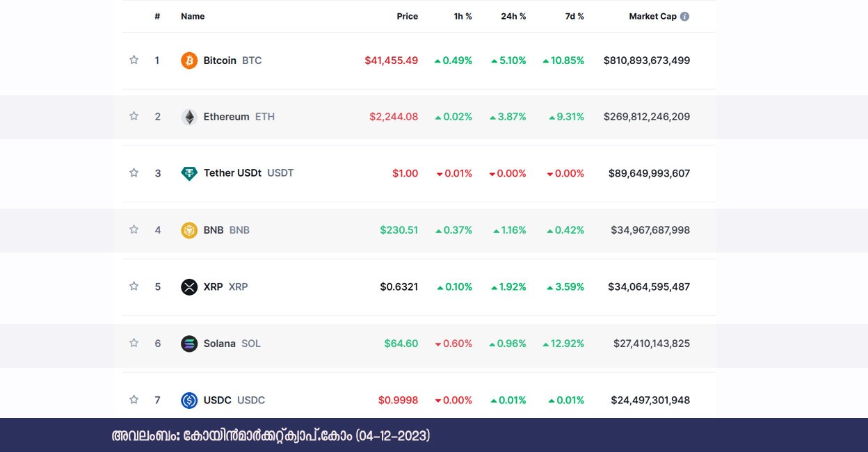This screenshot has width=868, height=452.
Task: Click the Tether USDt logo icon
Action: pyautogui.click(x=189, y=173)
